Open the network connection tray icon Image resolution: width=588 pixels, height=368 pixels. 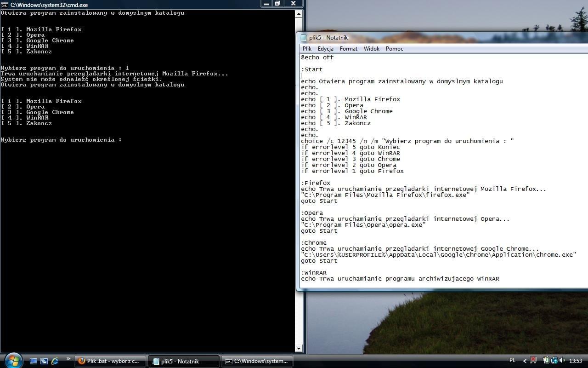[x=554, y=361]
